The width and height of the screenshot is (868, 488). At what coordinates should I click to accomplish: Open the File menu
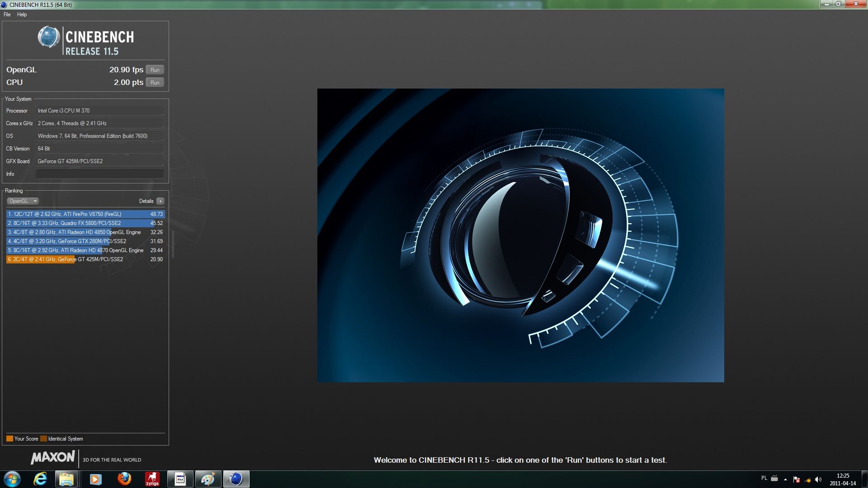7,14
